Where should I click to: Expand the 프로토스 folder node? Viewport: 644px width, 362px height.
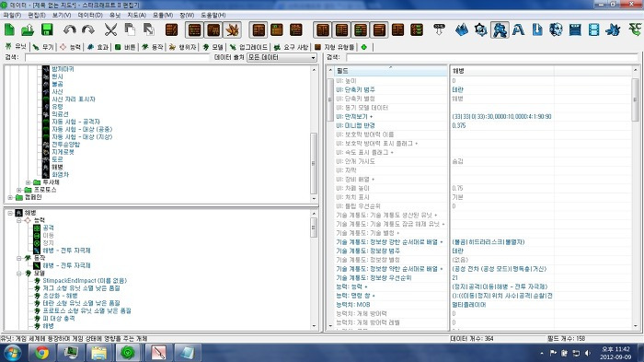tap(19, 190)
